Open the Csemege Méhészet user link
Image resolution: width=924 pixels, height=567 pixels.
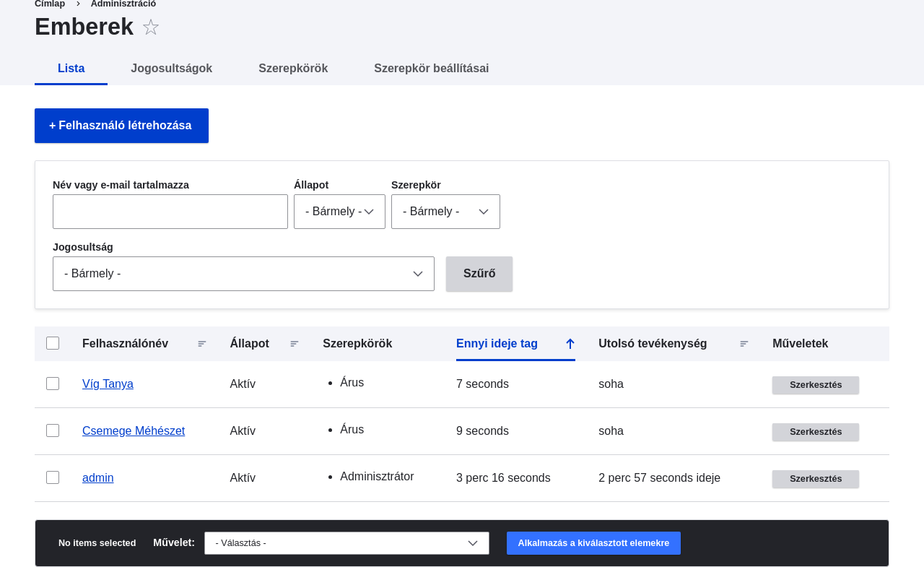(134, 431)
